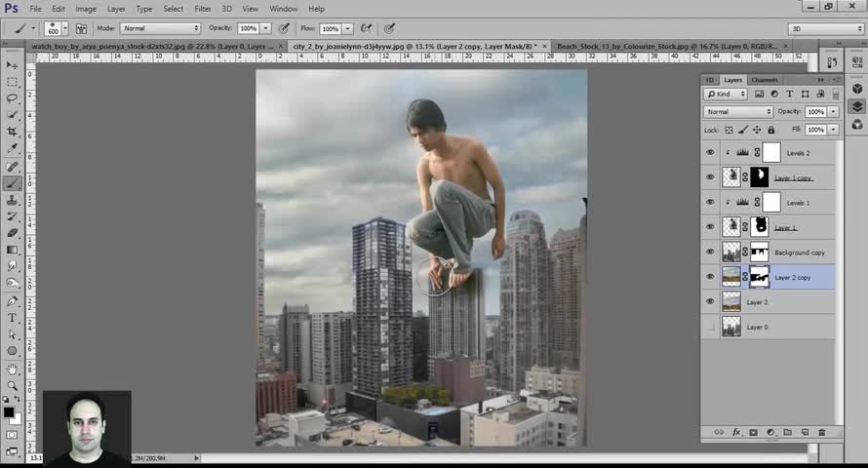The width and height of the screenshot is (868, 468).
Task: Select the Eyedropper tool
Action: point(12,148)
